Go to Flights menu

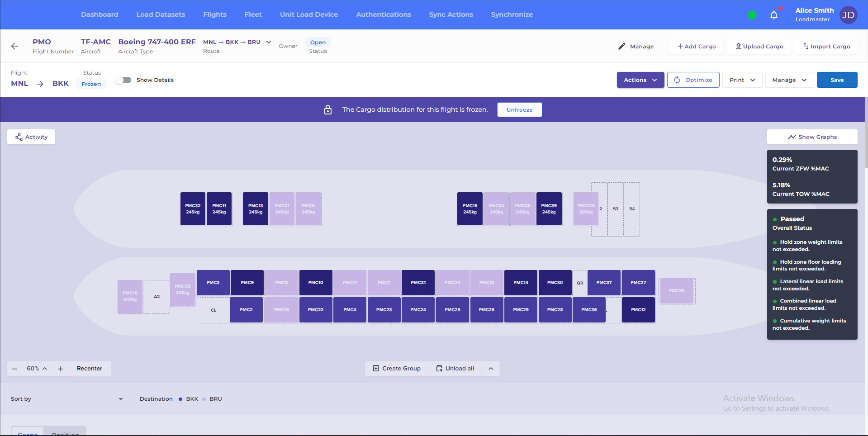tap(215, 14)
